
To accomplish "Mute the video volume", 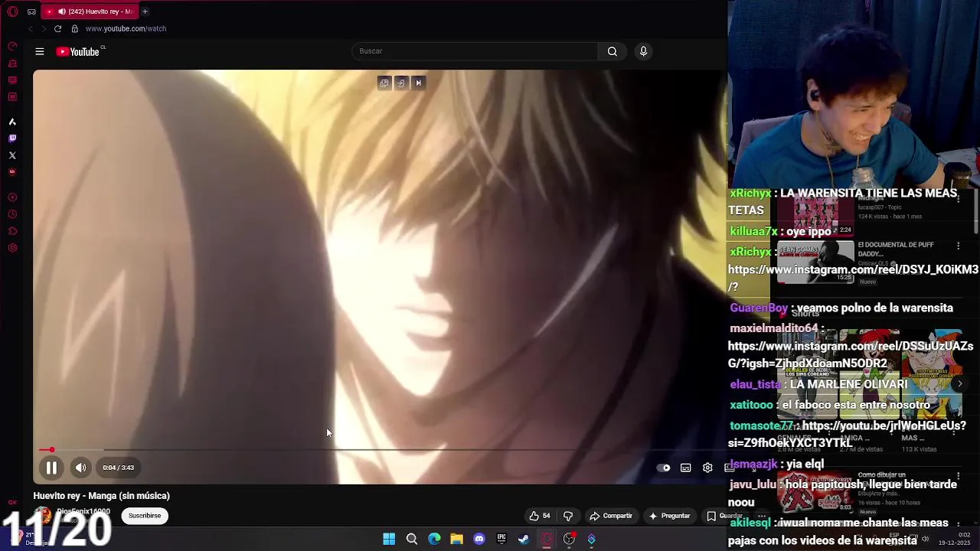I will click(x=81, y=468).
